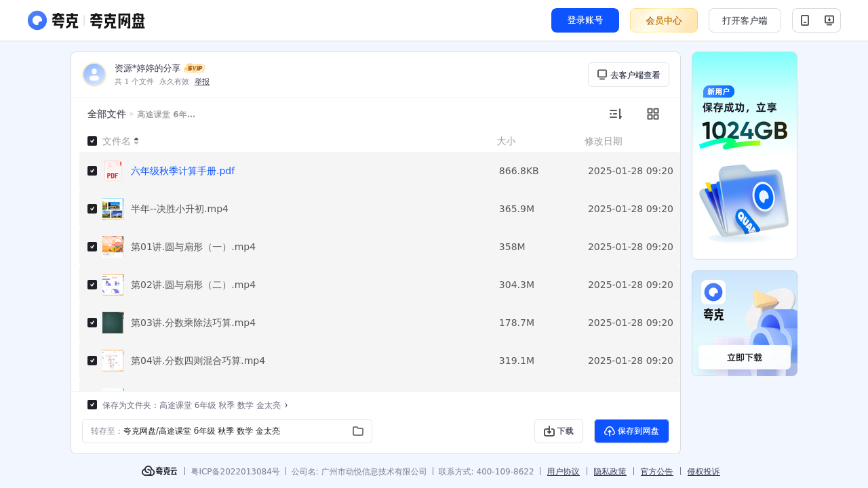Open thumbnail of 第03讲.分数乘除法巧算.mp4
Image resolution: width=868 pixels, height=488 pixels.
(x=113, y=323)
